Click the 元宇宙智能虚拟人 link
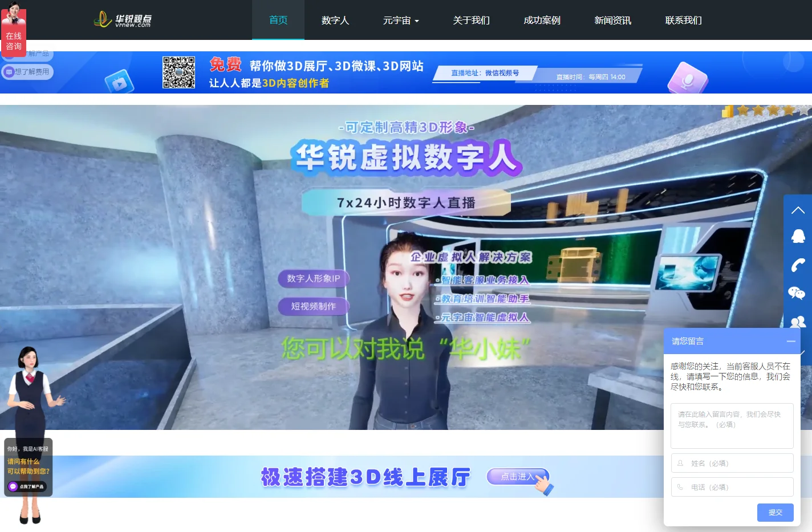The height and width of the screenshot is (532, 812). click(485, 318)
